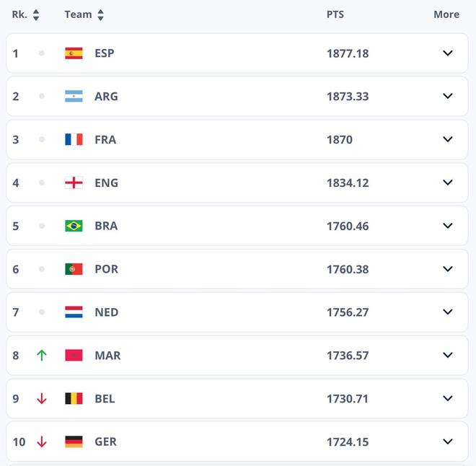
Task: Click the Argentina flag icon
Action: coord(74,97)
